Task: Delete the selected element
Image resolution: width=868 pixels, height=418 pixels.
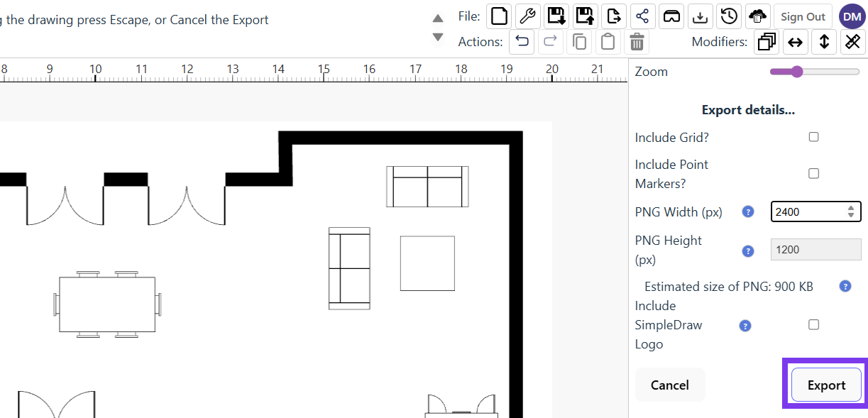Action: pyautogui.click(x=637, y=42)
